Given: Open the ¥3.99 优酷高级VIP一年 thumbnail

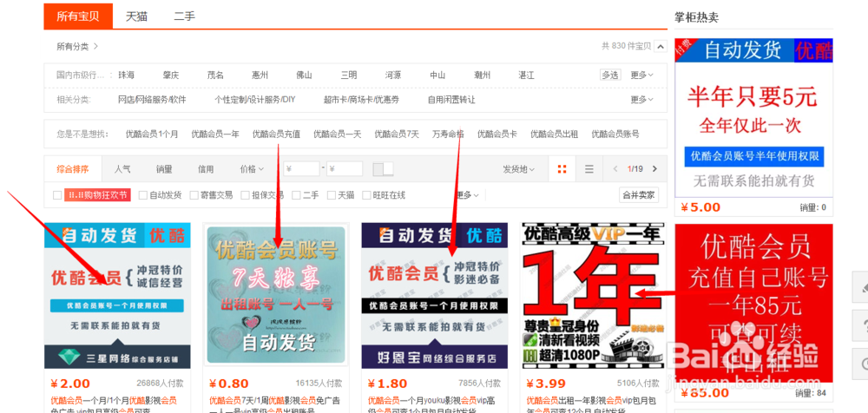Looking at the screenshot, I should pos(593,296).
